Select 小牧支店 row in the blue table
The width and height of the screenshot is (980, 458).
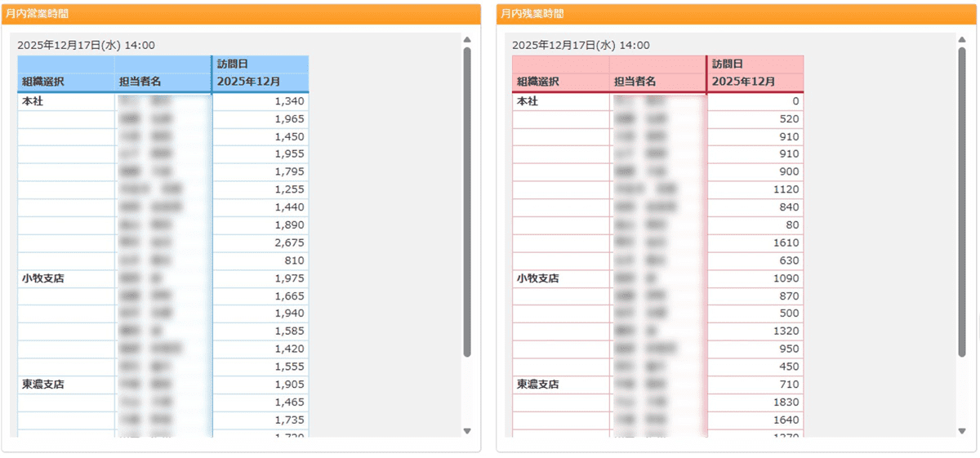(163, 278)
